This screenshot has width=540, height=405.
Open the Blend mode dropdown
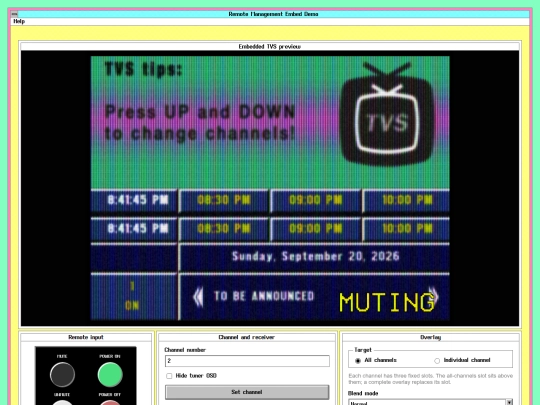click(430, 402)
